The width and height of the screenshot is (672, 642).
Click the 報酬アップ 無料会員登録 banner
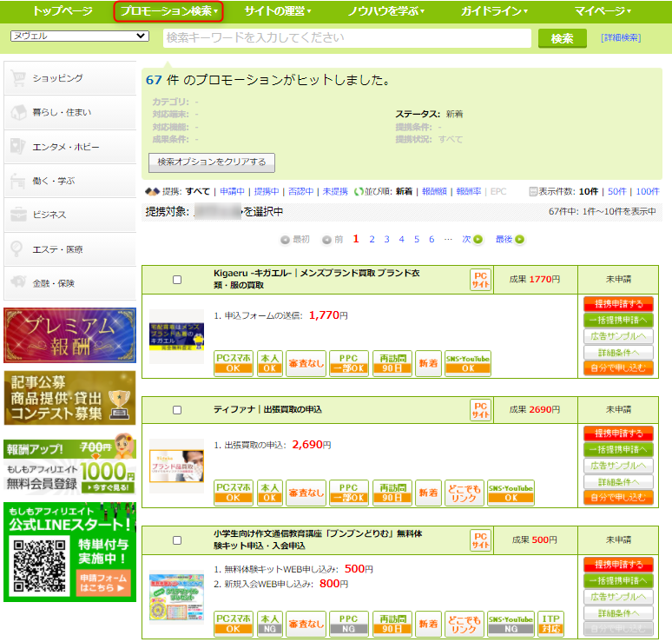pyautogui.click(x=69, y=465)
